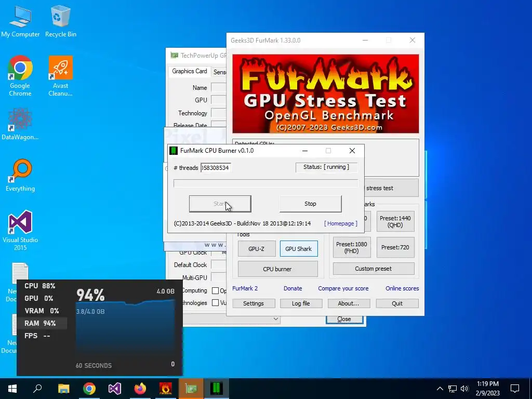Image resolution: width=532 pixels, height=399 pixels.
Task: Open the Avast Cleanup desktop shortcut
Action: 60,76
